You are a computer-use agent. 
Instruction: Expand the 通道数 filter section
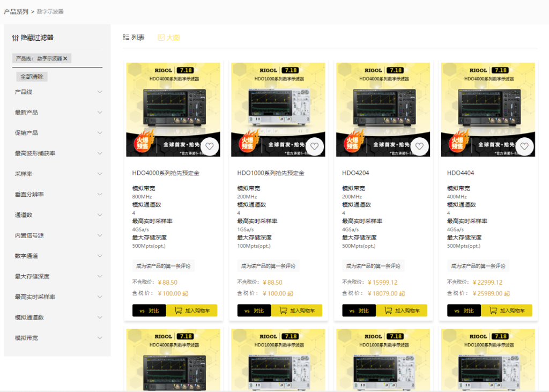point(58,215)
